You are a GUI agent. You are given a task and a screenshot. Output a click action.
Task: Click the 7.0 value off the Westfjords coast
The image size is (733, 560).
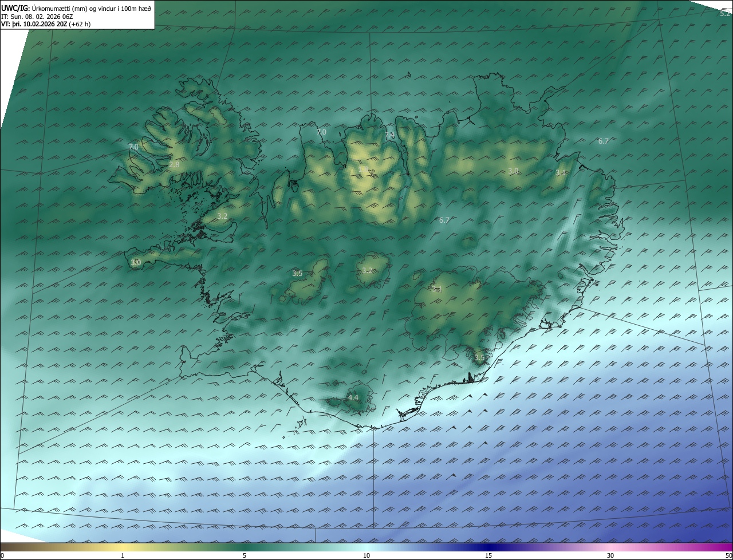(x=133, y=147)
